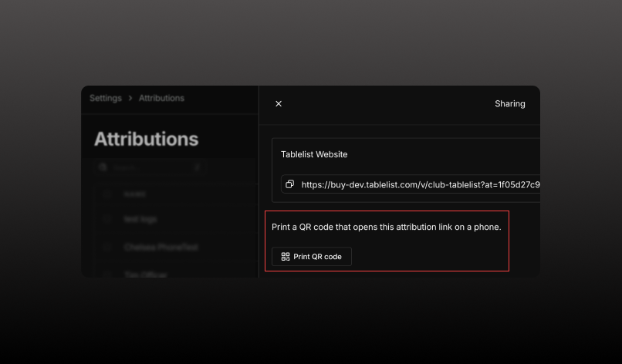Go back to Settings via breadcrumb
Image resolution: width=622 pixels, height=364 pixels.
[x=106, y=98]
